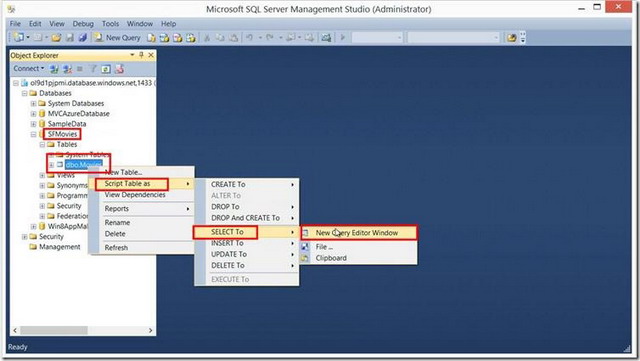The height and width of the screenshot is (361, 640).
Task: Click the Connect Object Explorer icon
Action: (x=54, y=69)
